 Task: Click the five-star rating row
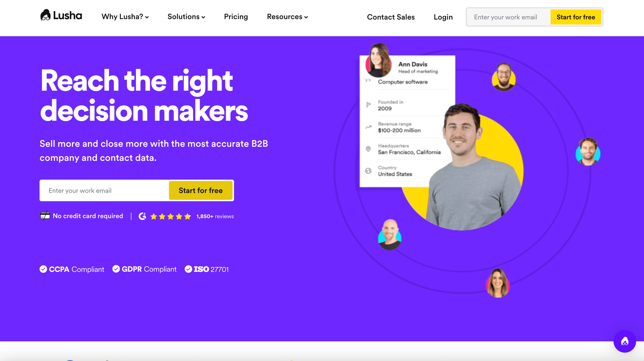171,216
